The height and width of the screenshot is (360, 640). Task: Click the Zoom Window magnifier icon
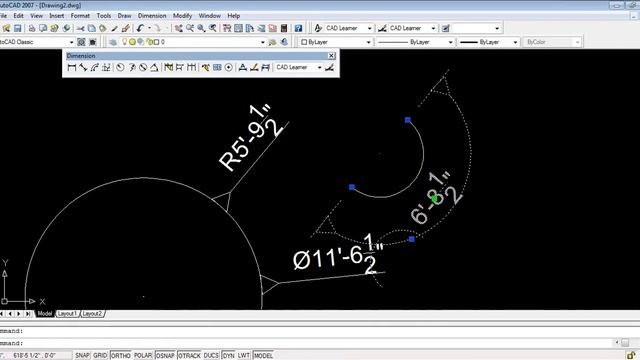tap(201, 28)
